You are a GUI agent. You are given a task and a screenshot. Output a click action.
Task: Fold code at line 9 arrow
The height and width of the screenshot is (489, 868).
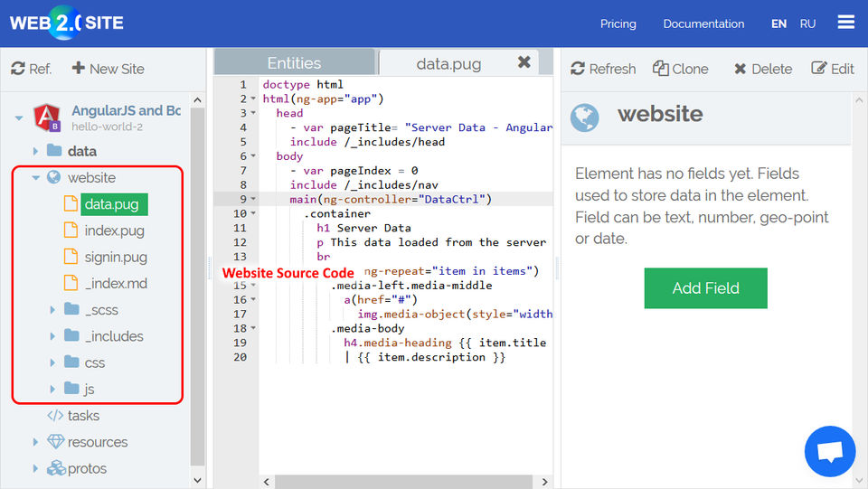(253, 199)
